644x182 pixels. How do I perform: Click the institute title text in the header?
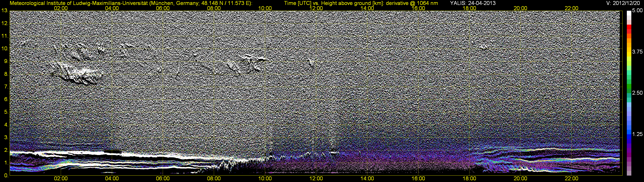[x=131, y=3]
